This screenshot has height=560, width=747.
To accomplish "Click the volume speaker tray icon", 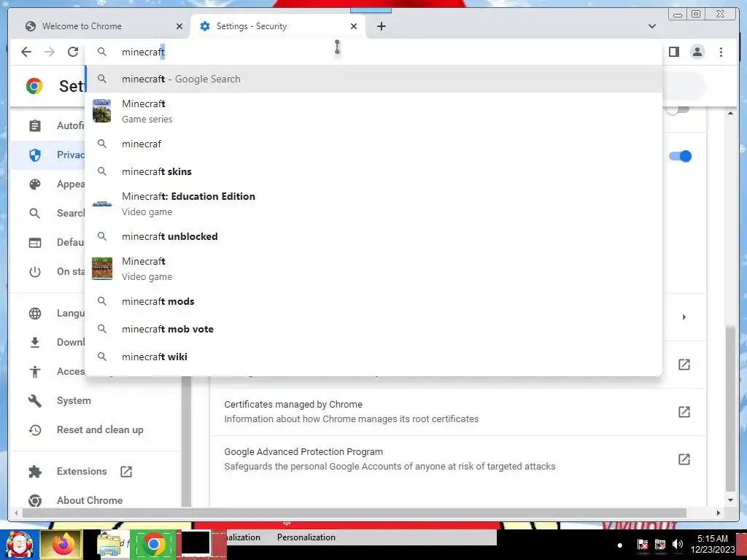I will 677,544.
